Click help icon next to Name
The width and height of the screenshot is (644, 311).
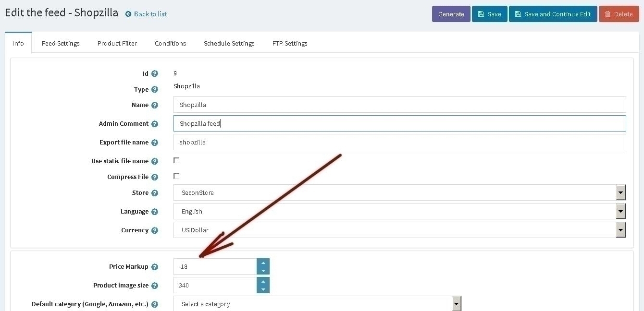155,105
